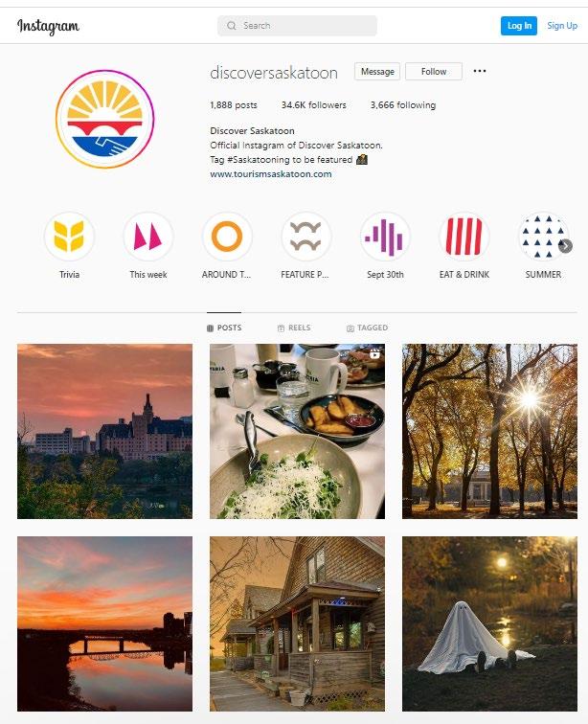Click the Follow button
588x724 pixels.
pyautogui.click(x=434, y=72)
